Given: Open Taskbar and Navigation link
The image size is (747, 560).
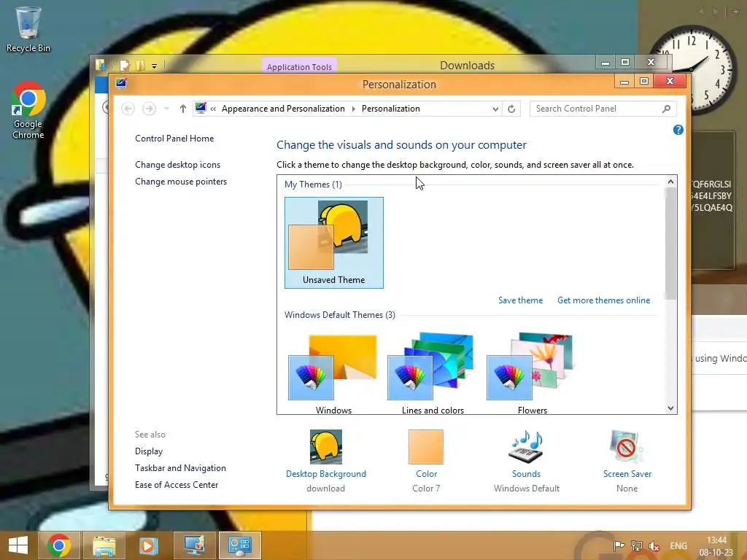Looking at the screenshot, I should point(180,468).
